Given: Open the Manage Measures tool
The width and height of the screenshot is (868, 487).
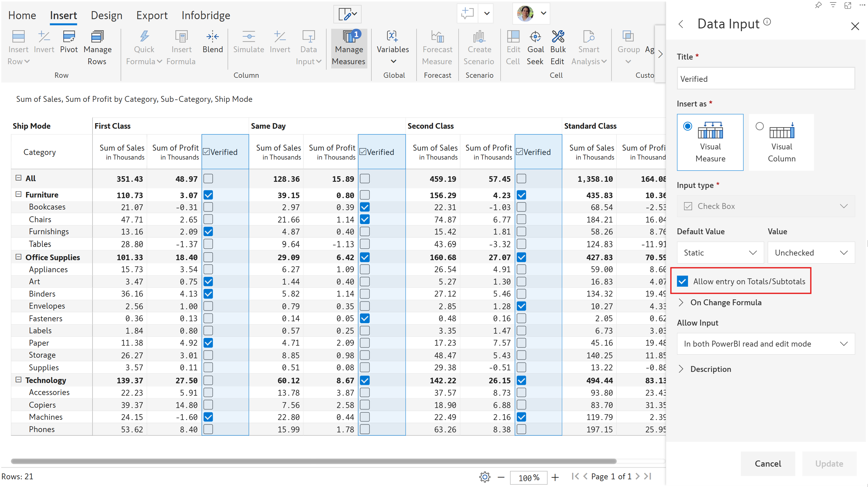Looking at the screenshot, I should coord(349,48).
